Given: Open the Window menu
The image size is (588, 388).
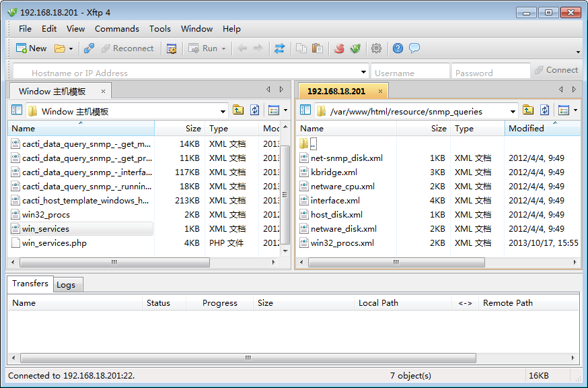Looking at the screenshot, I should click(197, 29).
